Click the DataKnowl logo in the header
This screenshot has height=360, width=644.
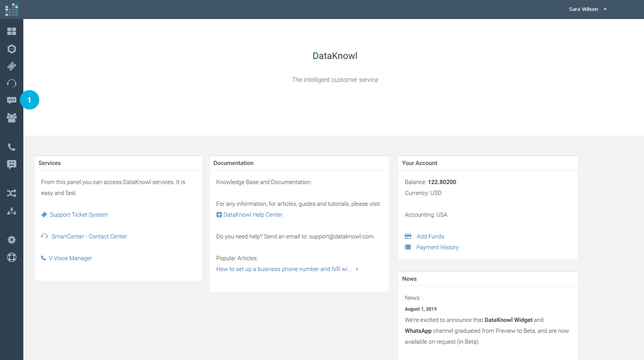(x=12, y=10)
